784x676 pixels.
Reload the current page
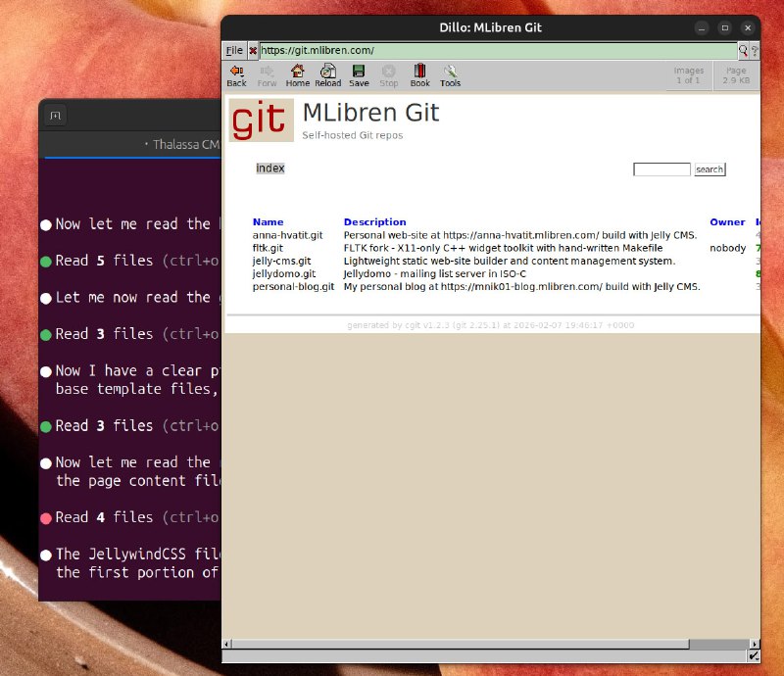click(328, 74)
